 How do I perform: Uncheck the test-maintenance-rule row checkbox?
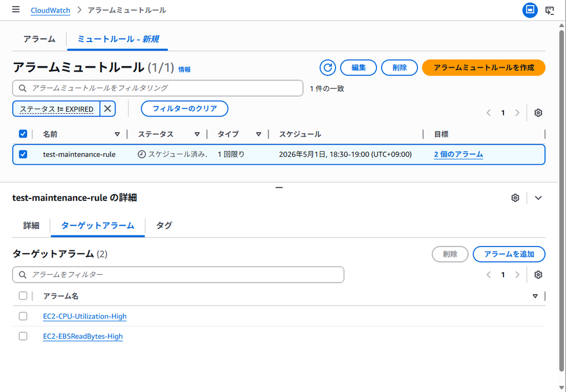pyautogui.click(x=23, y=154)
